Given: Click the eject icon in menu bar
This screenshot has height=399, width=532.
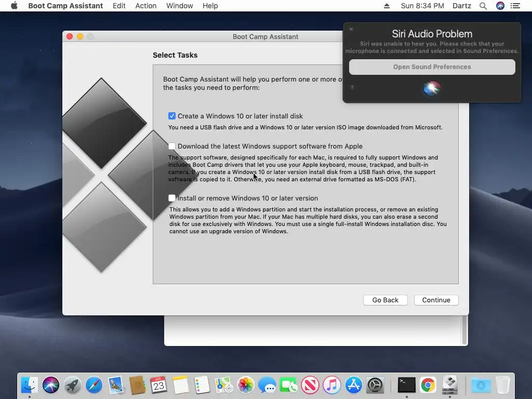Looking at the screenshot, I should point(387,6).
